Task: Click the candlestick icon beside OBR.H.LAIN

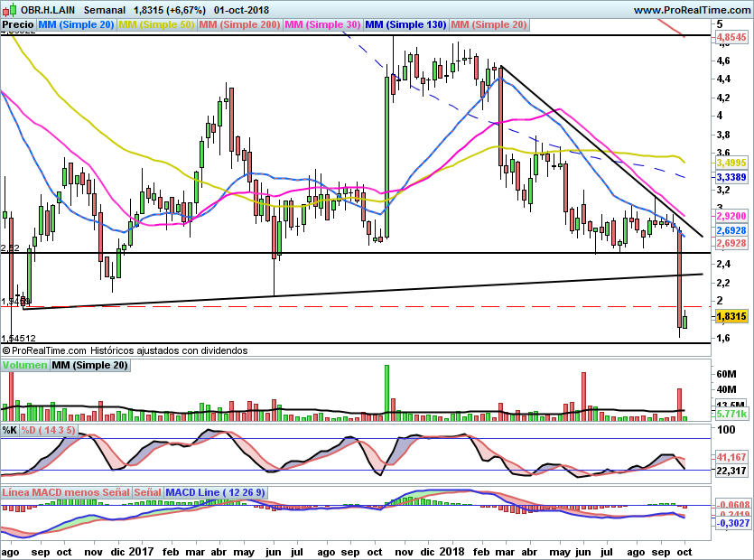Action: (x=10, y=9)
